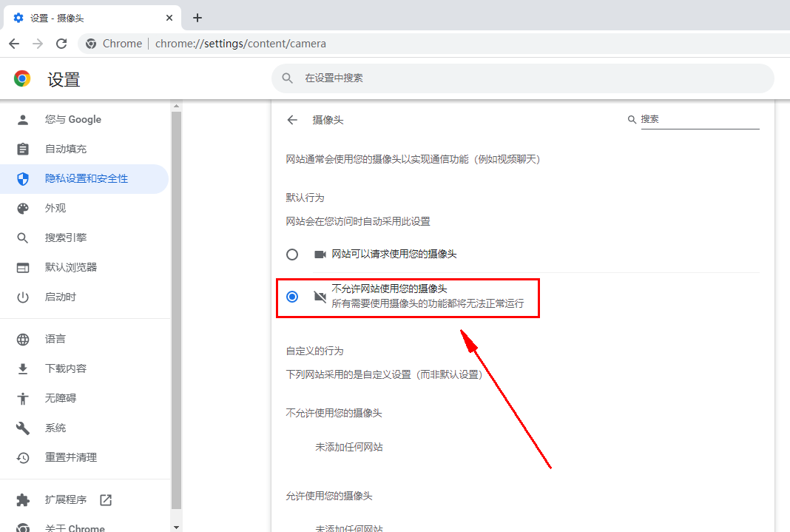Viewport: 790px width, 532px height.
Task: Open 默认浏览器 settings
Action: 84,268
